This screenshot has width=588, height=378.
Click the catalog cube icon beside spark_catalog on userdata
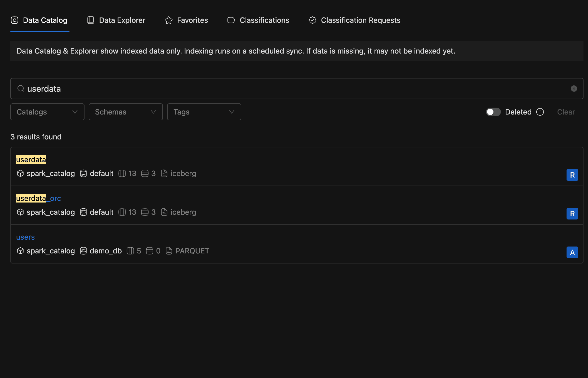[x=20, y=173]
